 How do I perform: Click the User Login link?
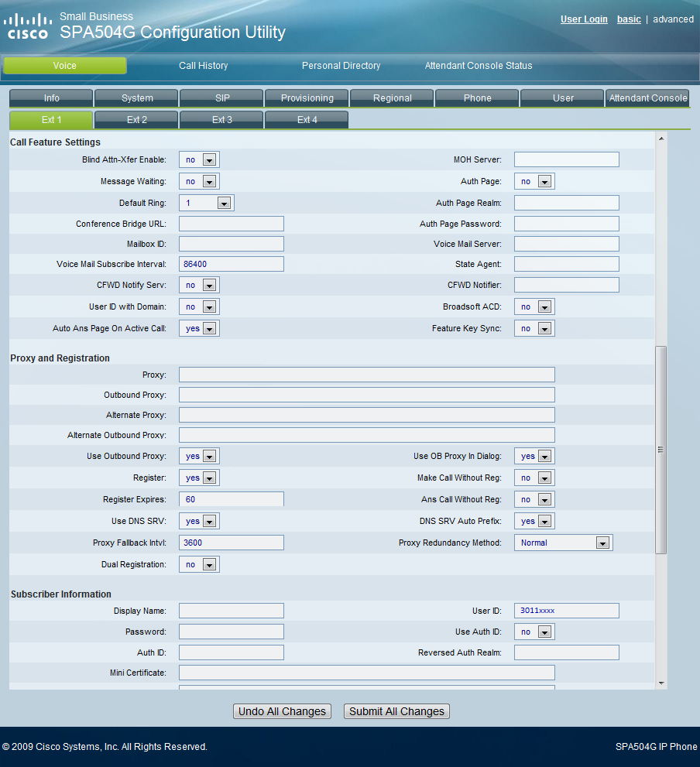584,19
